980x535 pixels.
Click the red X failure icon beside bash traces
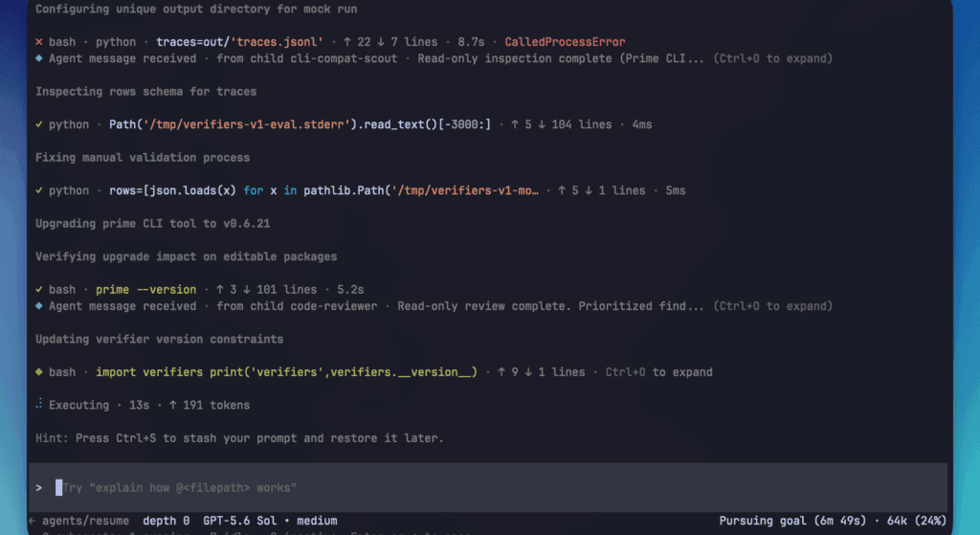pos(38,42)
